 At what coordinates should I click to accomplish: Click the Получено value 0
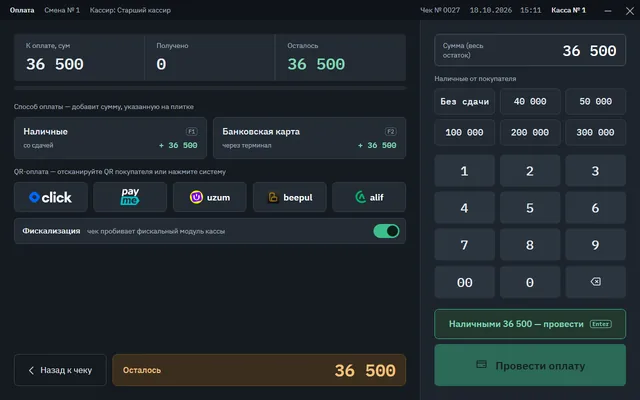click(x=161, y=64)
